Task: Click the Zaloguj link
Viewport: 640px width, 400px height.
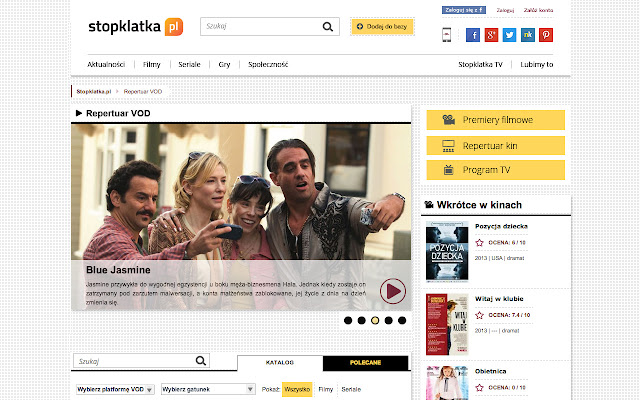Action: (505, 10)
